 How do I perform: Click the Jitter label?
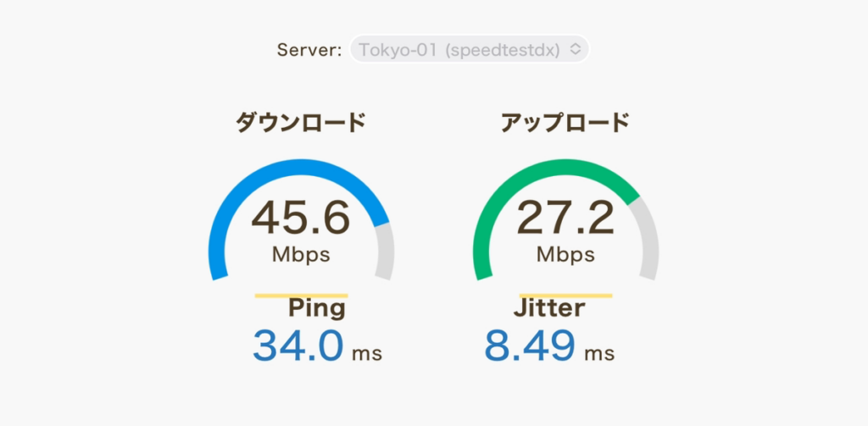549,308
